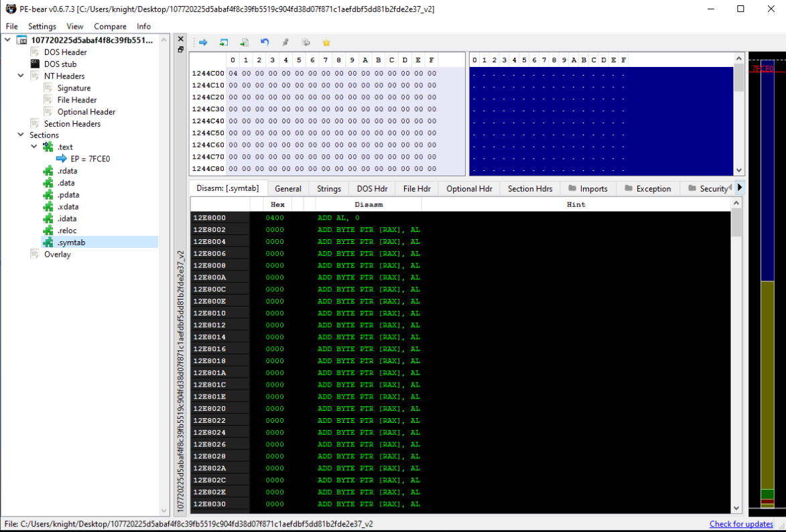Select the .data section
Viewport: 786px width, 532px height.
pyautogui.click(x=66, y=183)
